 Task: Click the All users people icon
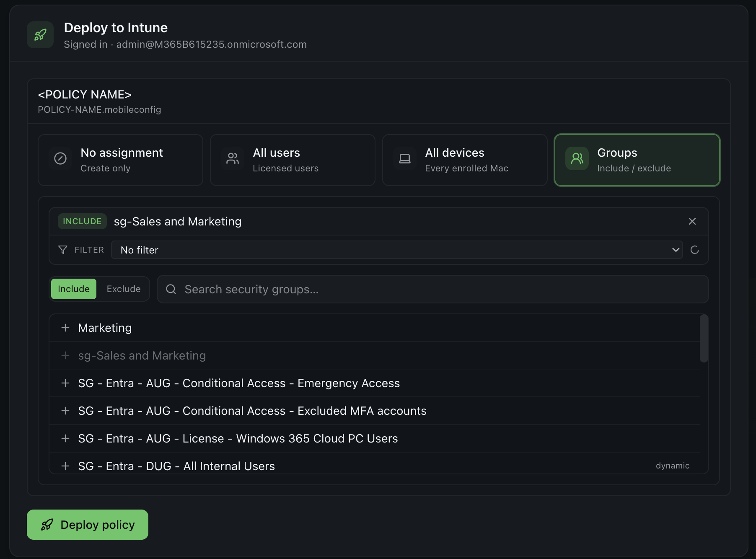(233, 158)
